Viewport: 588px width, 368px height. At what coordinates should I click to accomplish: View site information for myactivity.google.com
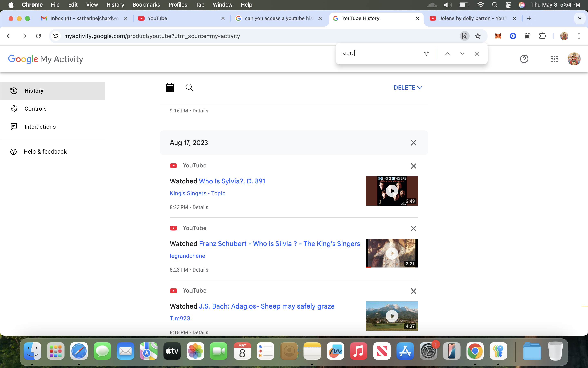point(56,36)
